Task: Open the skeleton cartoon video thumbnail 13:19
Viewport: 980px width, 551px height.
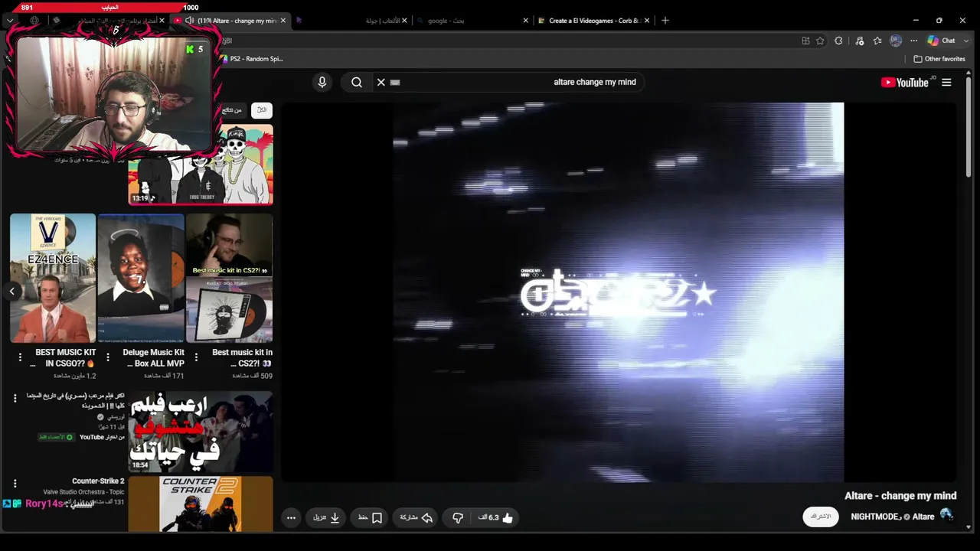Action: [201, 165]
